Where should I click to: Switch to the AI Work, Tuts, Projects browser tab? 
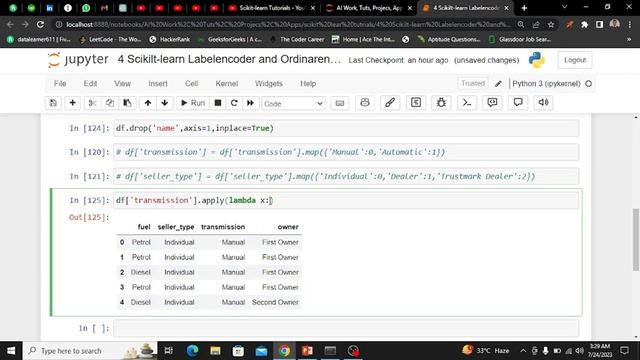point(369,8)
